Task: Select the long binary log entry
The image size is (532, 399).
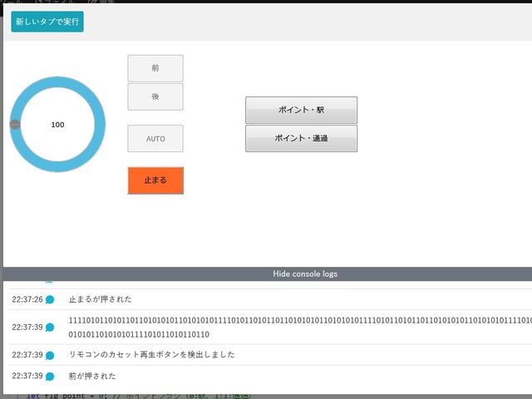Action: point(300,328)
